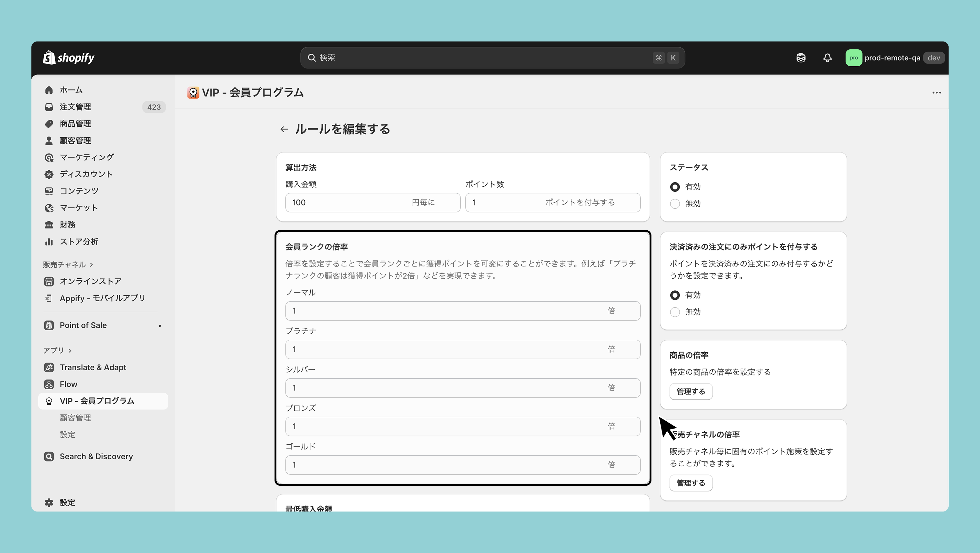Open Flow app in sidebar
This screenshot has width=980, height=553.
68,384
